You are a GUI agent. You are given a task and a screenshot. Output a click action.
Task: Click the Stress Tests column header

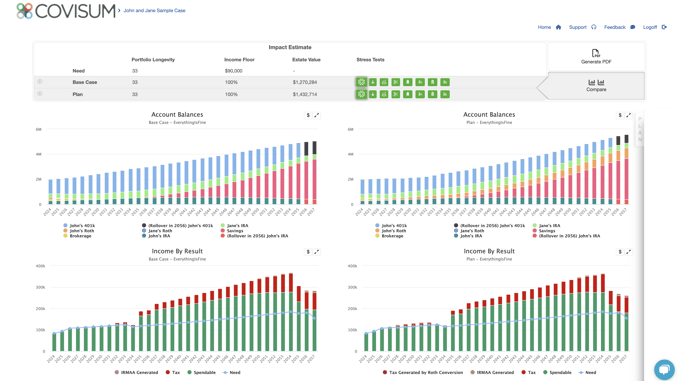pyautogui.click(x=370, y=60)
